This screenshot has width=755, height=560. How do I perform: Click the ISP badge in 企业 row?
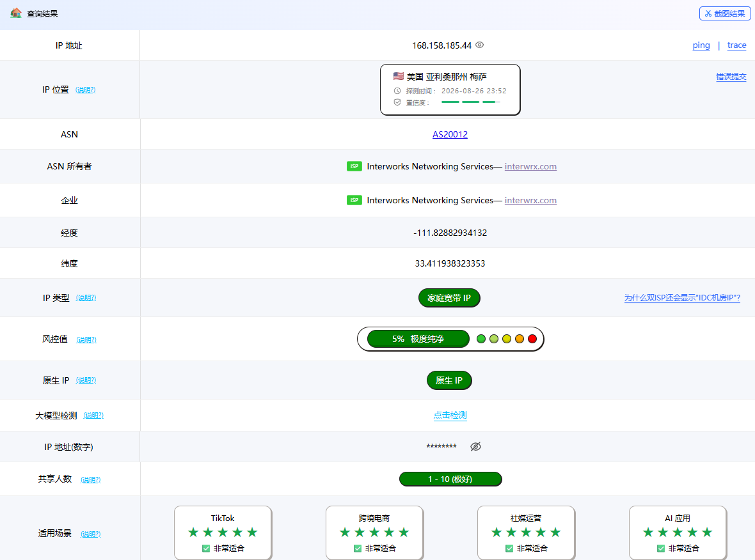click(354, 199)
